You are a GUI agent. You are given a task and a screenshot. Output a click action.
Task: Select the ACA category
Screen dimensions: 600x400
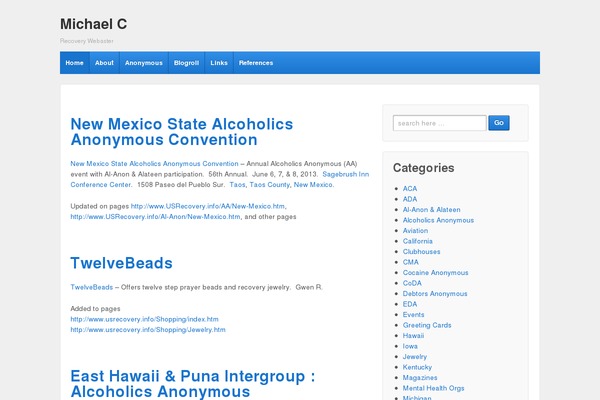pos(410,189)
